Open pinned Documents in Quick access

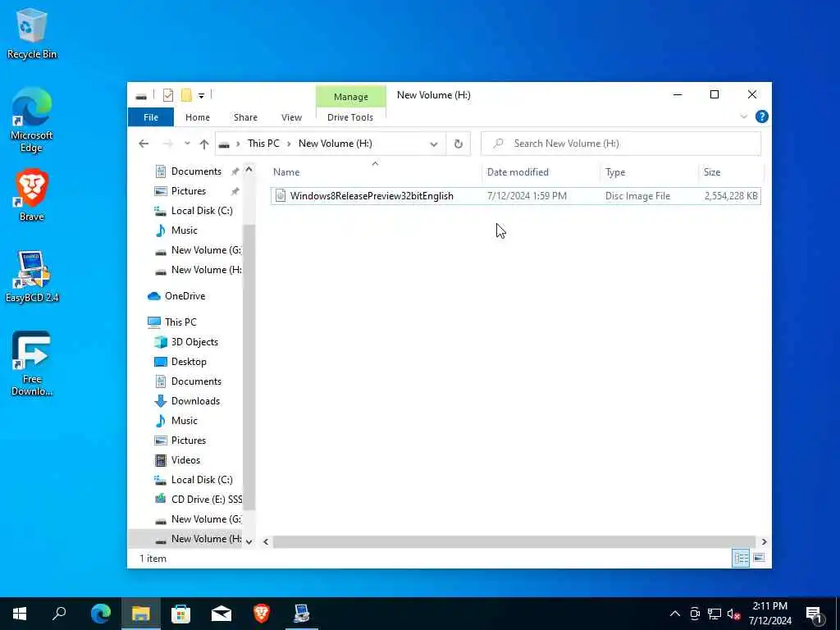point(196,171)
